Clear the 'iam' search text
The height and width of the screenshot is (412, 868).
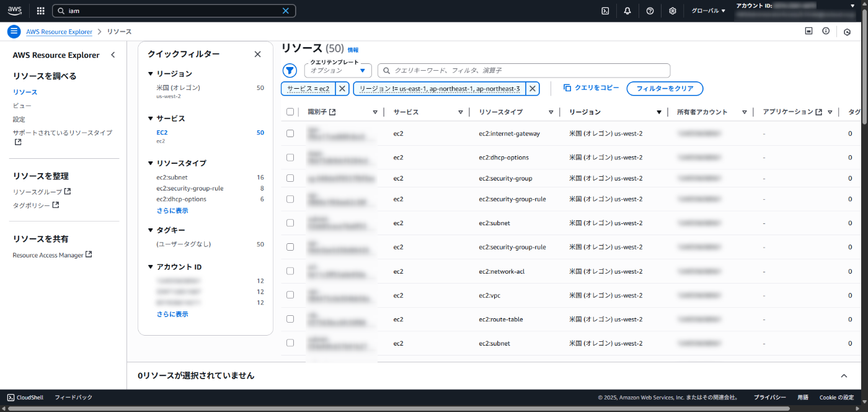point(286,11)
